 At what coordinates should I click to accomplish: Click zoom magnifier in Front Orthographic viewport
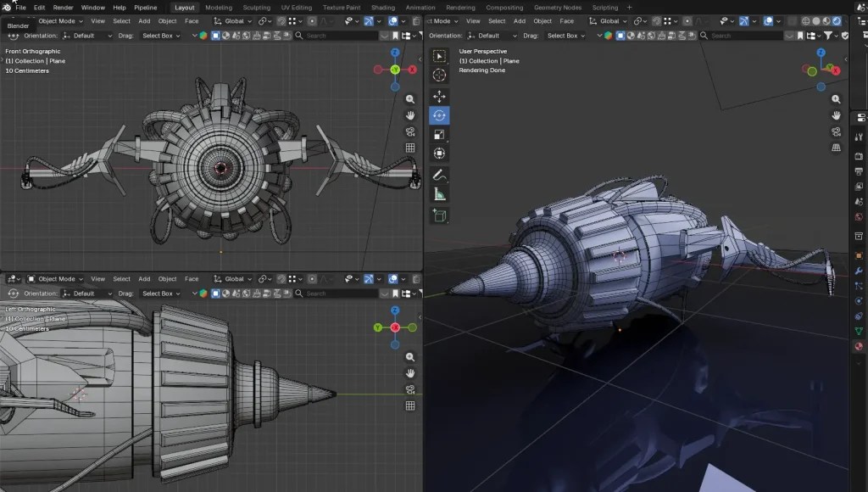pos(410,99)
